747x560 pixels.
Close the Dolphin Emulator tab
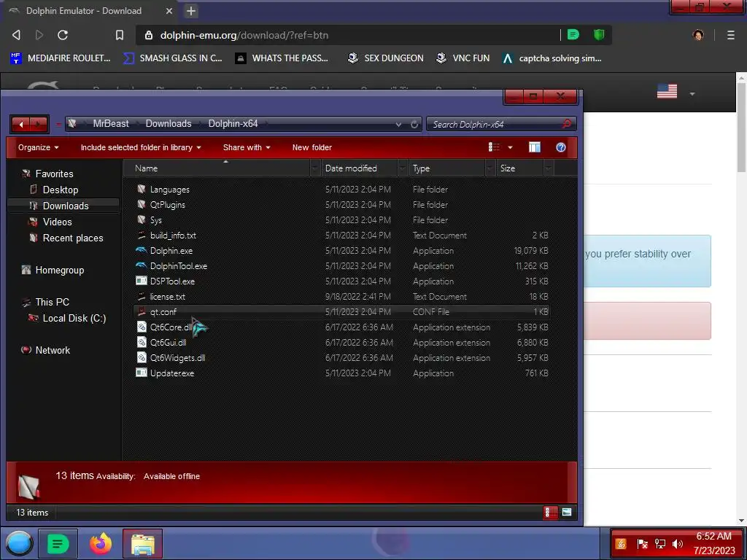[x=169, y=10]
